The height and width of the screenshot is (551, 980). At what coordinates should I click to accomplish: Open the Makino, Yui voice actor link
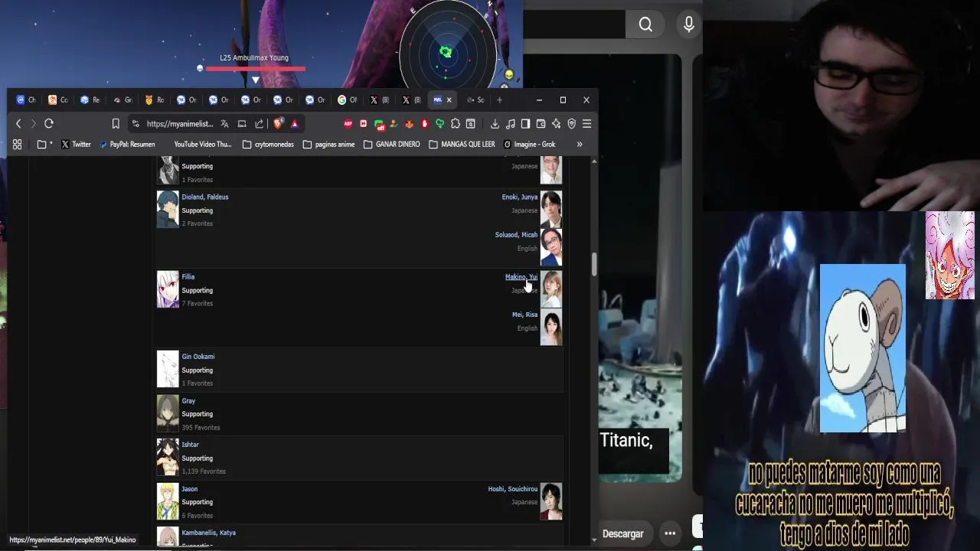pyautogui.click(x=521, y=276)
